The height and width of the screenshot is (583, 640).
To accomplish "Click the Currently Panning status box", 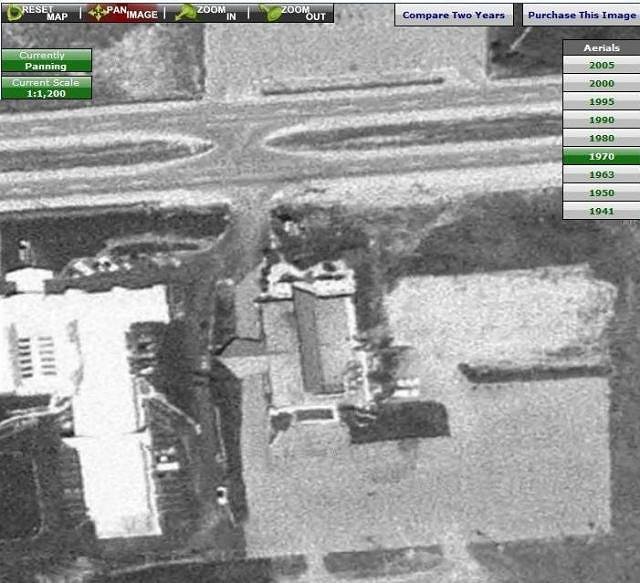I will [46, 61].
